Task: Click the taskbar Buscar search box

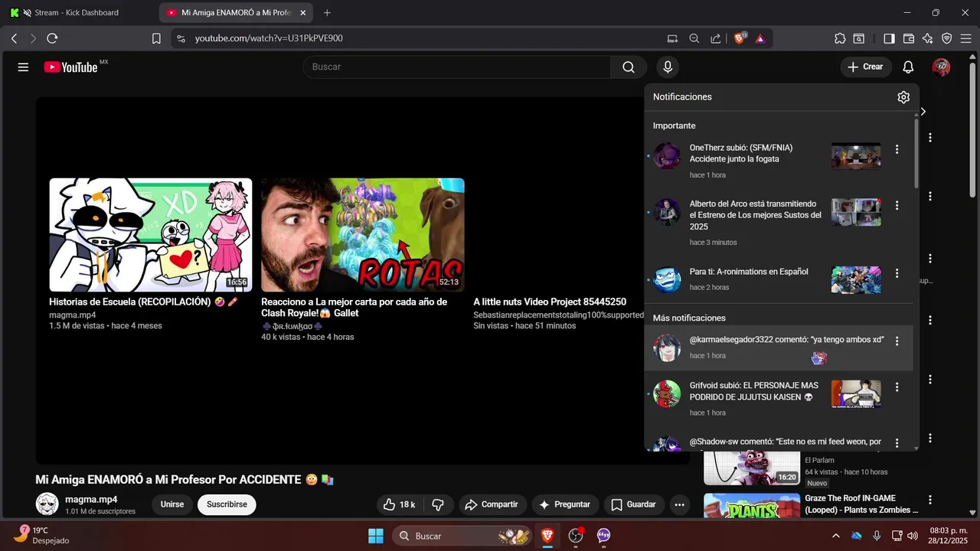Action: pos(462,536)
